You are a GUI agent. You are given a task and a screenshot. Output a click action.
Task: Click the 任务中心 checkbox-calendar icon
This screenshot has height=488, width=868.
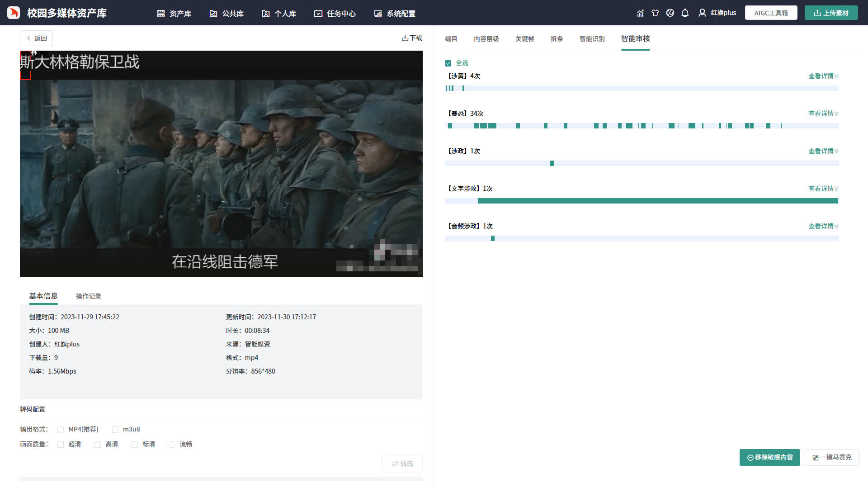tap(318, 14)
